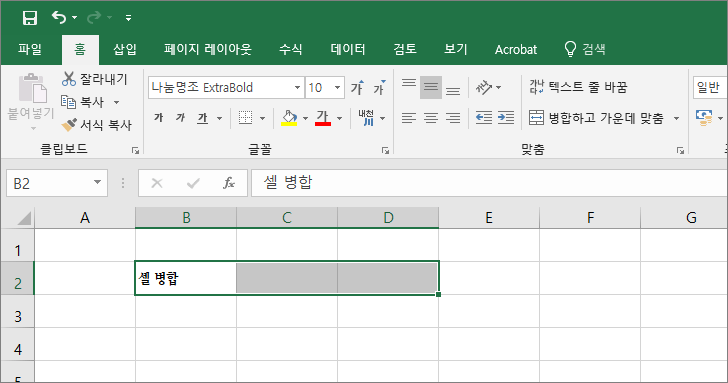The width and height of the screenshot is (728, 383).
Task: Expand the borders dropdown arrow
Action: [262, 118]
